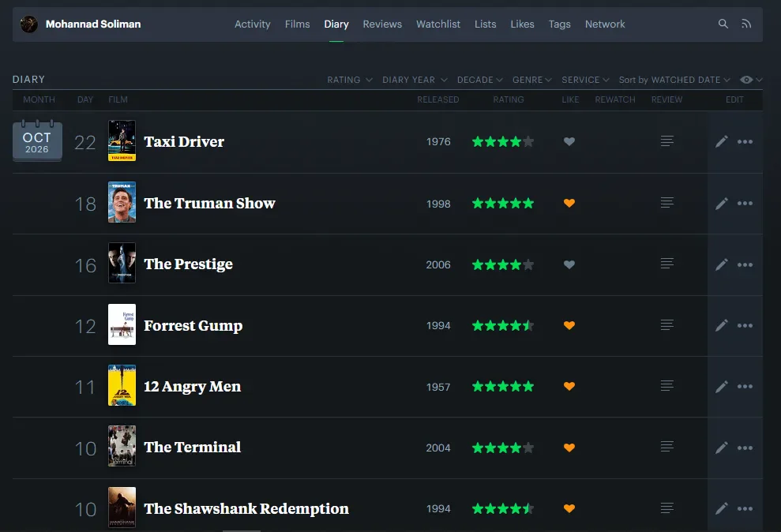Open more options for 12 Angry Men
This screenshot has width=781, height=532.
[x=745, y=387]
